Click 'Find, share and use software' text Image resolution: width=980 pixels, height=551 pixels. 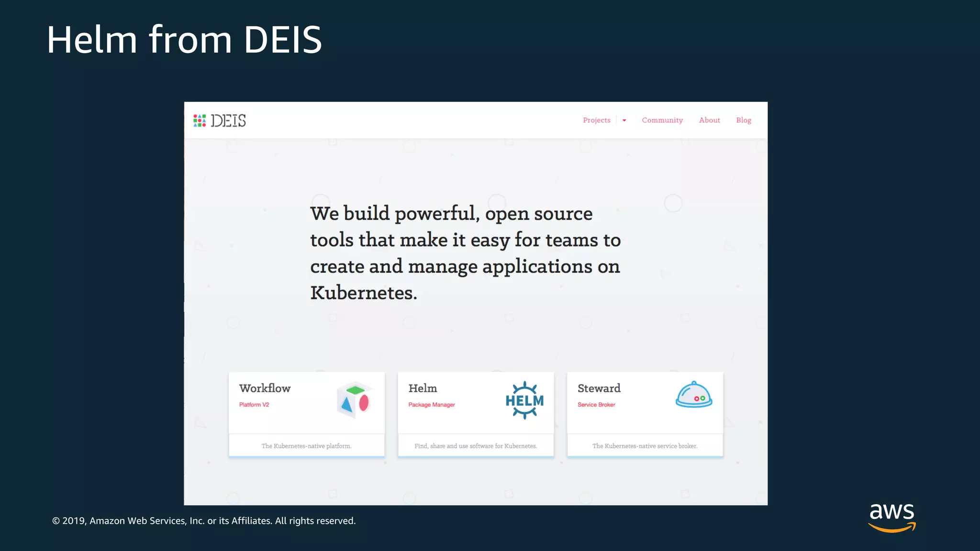pyautogui.click(x=476, y=446)
